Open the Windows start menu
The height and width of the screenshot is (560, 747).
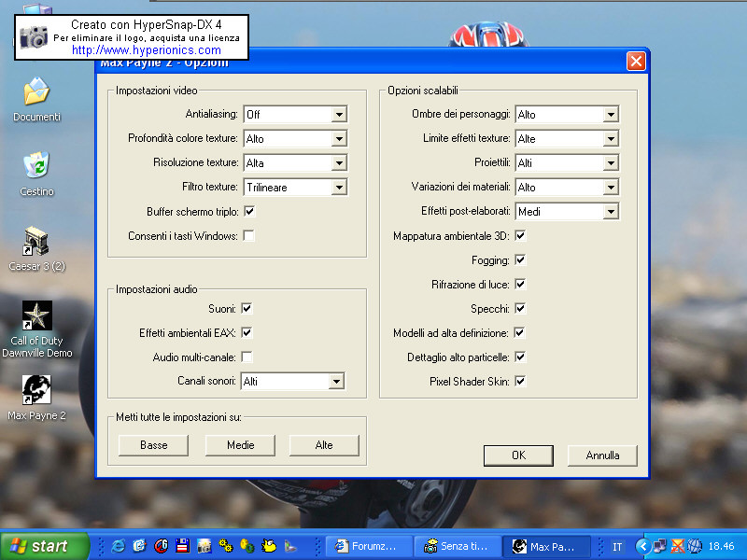pos(44,546)
